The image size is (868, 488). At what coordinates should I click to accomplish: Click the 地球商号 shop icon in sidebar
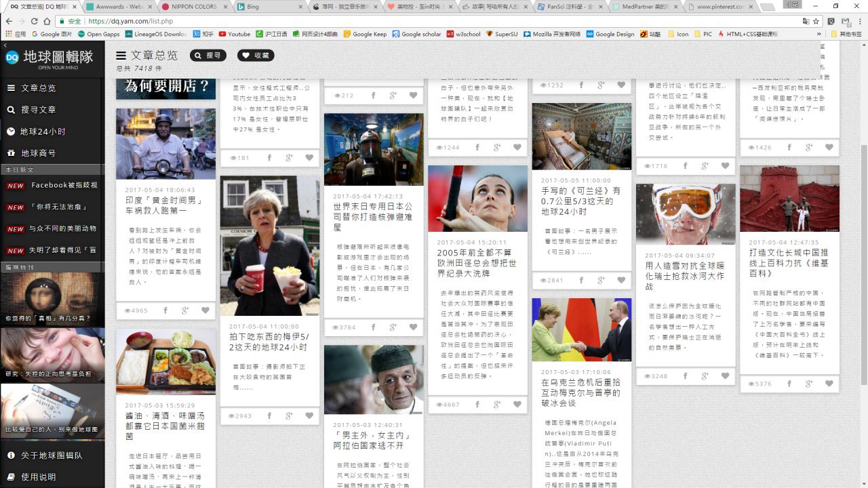click(11, 153)
